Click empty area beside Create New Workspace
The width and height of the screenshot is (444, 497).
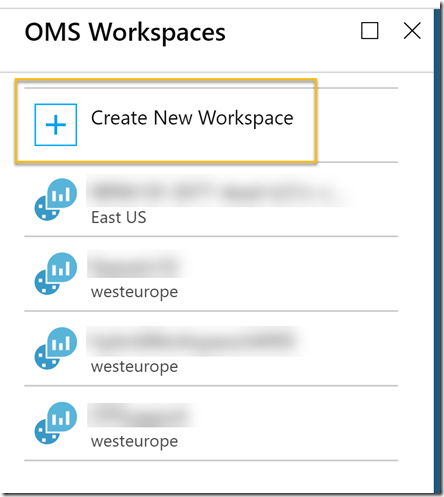[357, 125]
